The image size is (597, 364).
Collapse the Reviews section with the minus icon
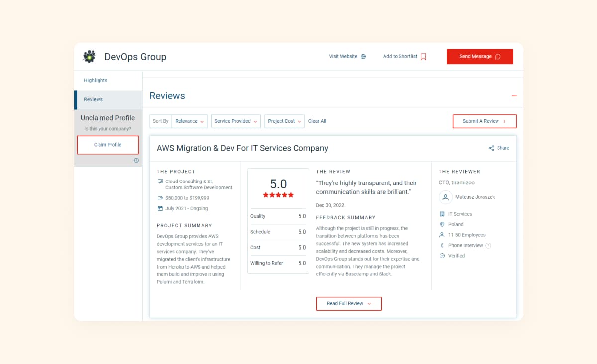514,96
